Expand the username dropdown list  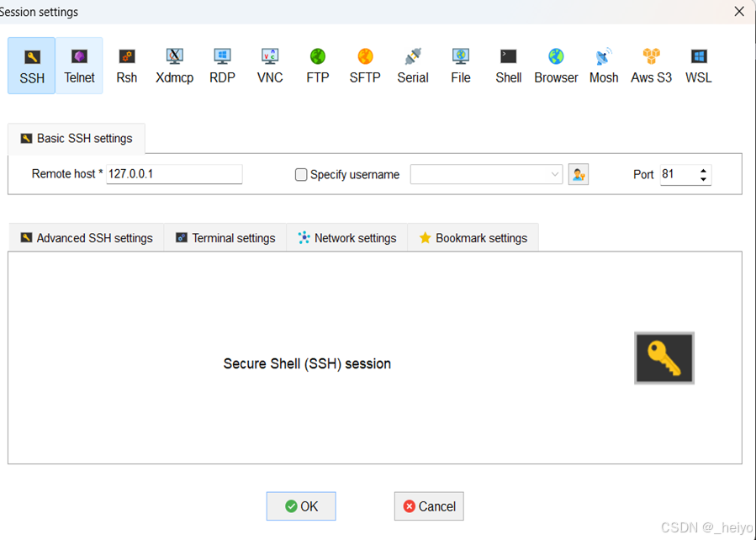(555, 175)
